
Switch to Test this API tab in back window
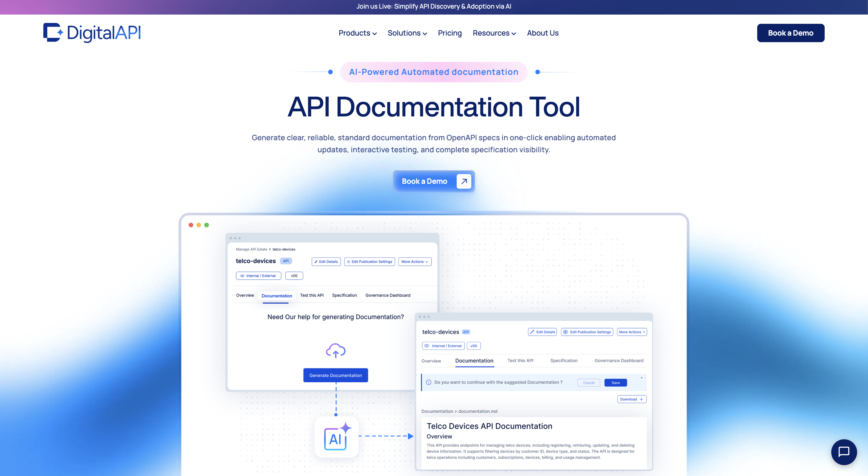click(x=312, y=295)
